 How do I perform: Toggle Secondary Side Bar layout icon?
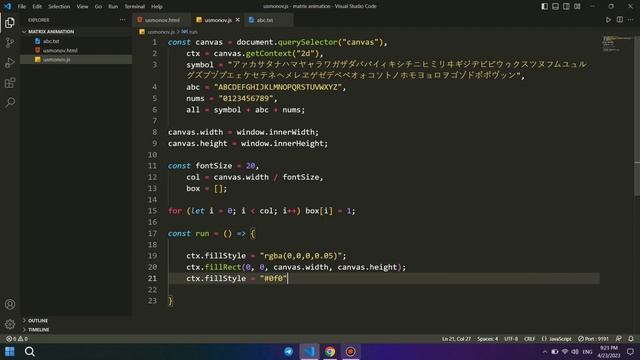click(x=566, y=6)
